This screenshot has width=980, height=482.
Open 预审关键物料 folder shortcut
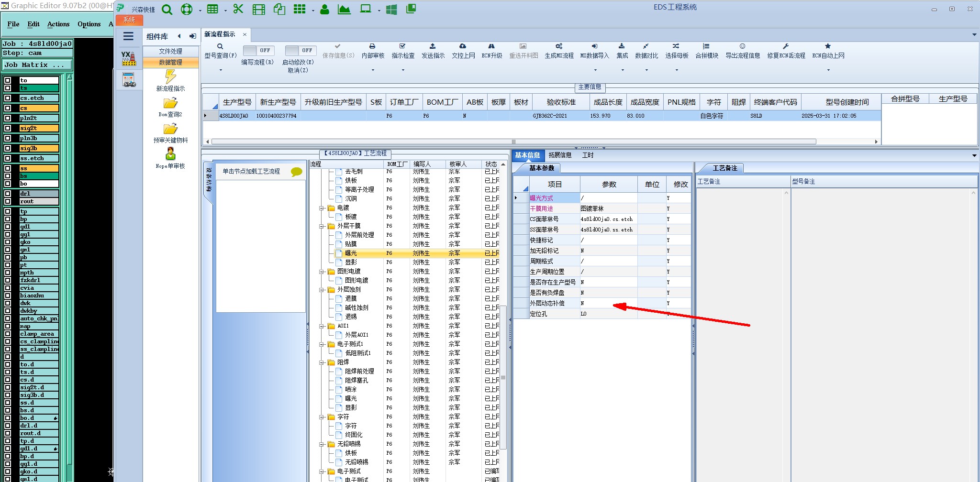[170, 133]
